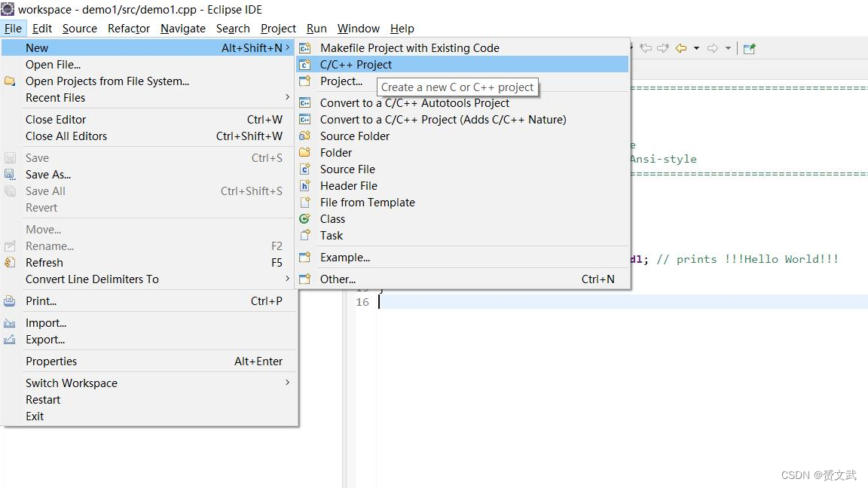
Task: Open the Refactor menu
Action: pyautogui.click(x=129, y=29)
